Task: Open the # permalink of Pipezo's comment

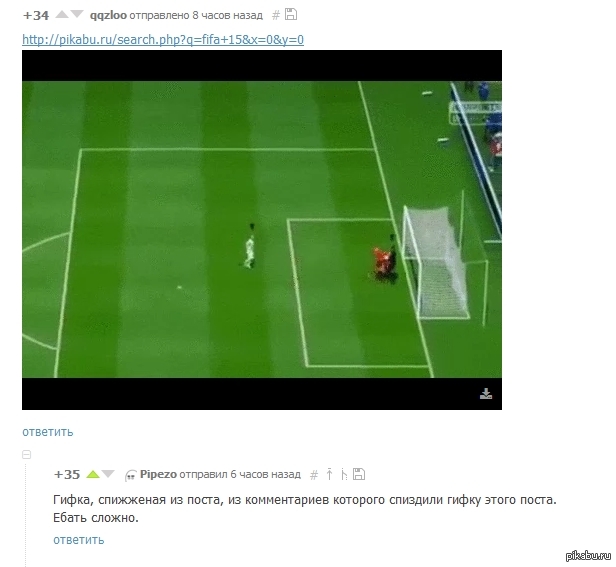Action: click(x=314, y=475)
